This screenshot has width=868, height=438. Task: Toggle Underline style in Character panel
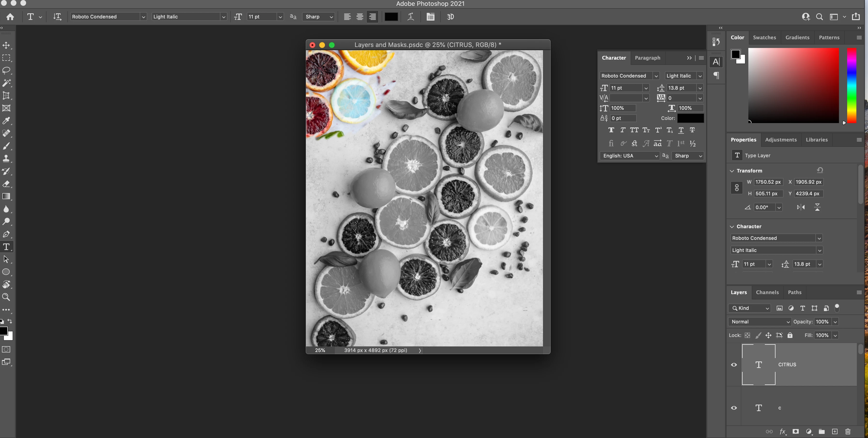pos(681,130)
